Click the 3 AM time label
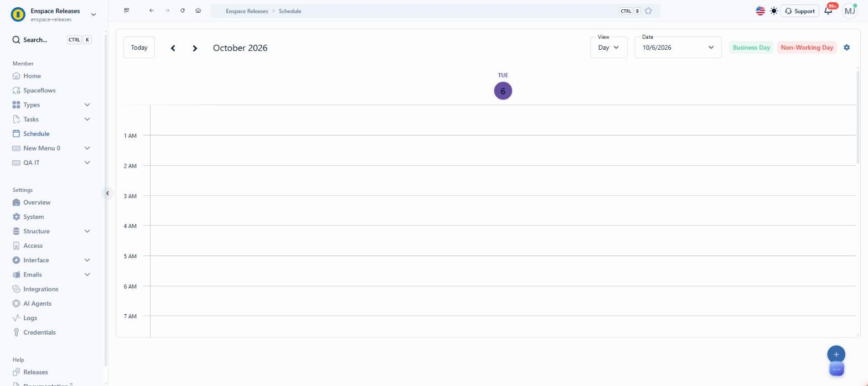 click(130, 196)
